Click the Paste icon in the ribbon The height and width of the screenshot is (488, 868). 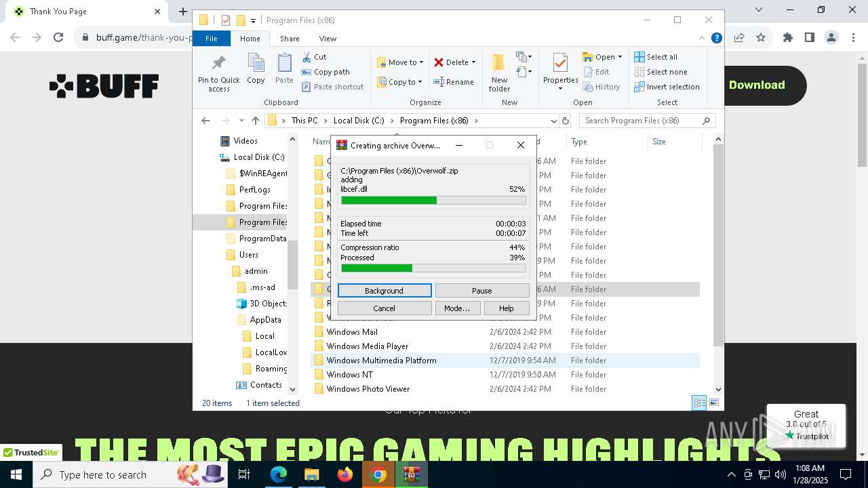click(x=284, y=68)
